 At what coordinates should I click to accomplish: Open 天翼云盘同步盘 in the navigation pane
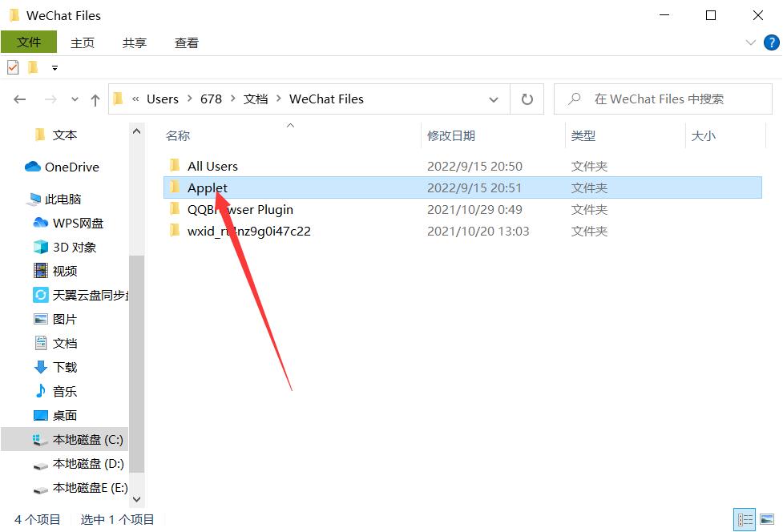[x=90, y=295]
